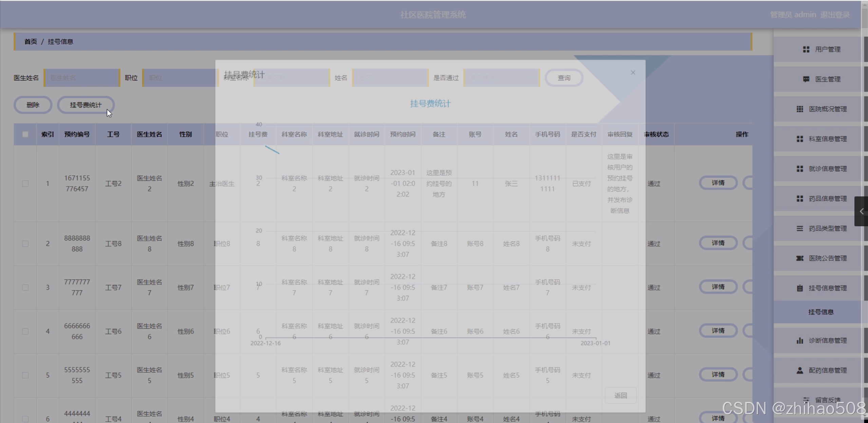The width and height of the screenshot is (868, 423).
Task: Click the 用户管理 grid icon
Action: (x=806, y=50)
